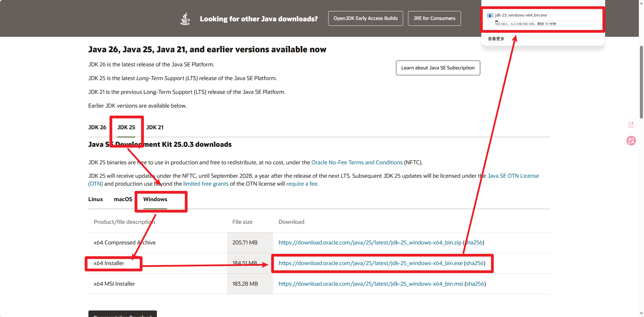Image resolution: width=644 pixels, height=317 pixels.
Task: Click Looking for other Java downloads text
Action: 259,19
